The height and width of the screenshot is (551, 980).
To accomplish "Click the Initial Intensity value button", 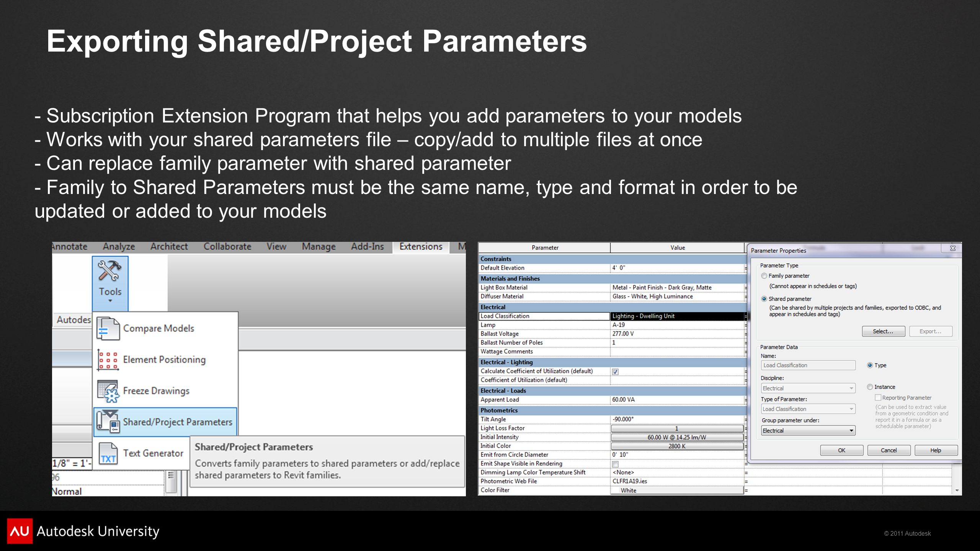I will click(x=677, y=437).
